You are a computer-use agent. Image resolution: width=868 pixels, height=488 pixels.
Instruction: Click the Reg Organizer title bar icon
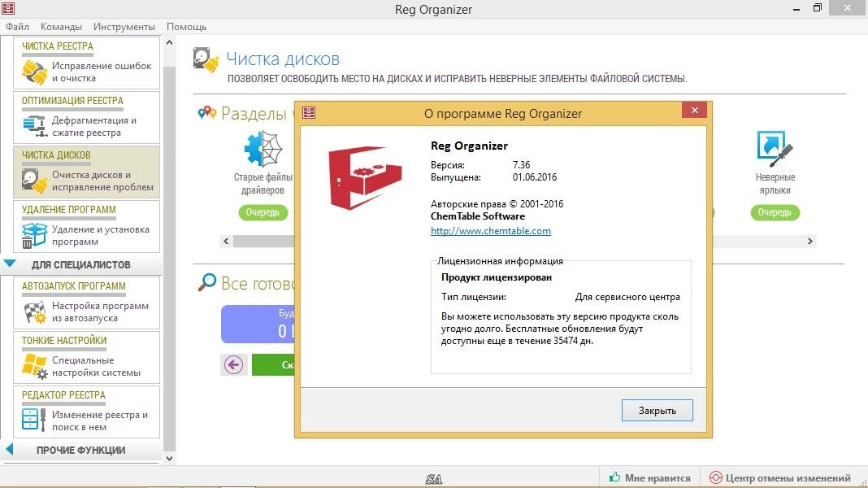pos(8,8)
